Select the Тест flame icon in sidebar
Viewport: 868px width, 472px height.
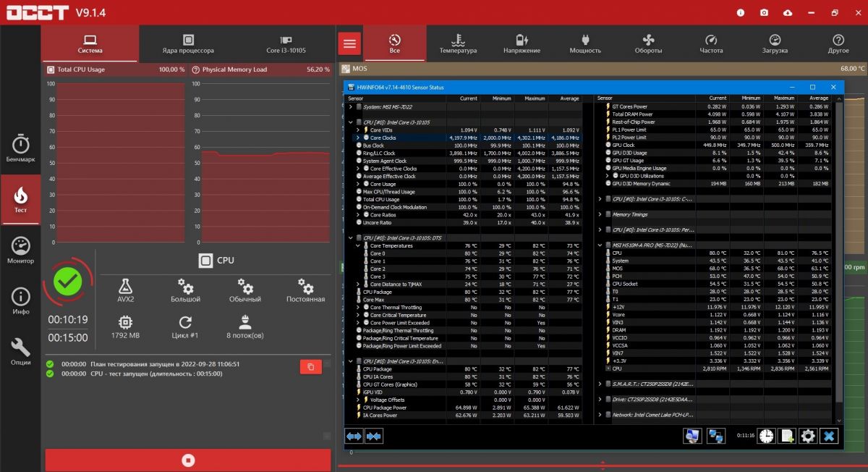[x=20, y=200]
